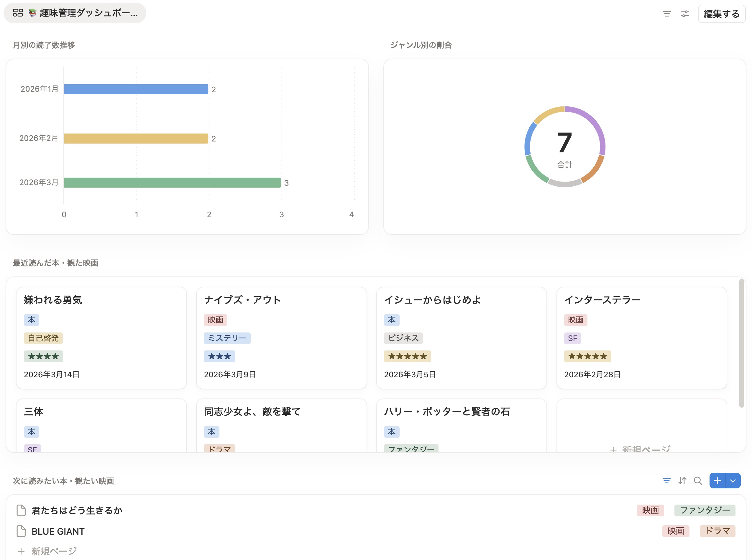Viewport: 752px width, 560px height.
Task: Click the filter icon above the 次に読みたい list
Action: 666,480
